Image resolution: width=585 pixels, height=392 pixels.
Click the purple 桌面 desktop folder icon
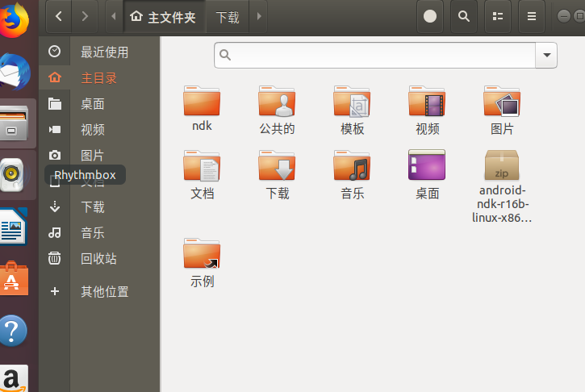point(427,165)
